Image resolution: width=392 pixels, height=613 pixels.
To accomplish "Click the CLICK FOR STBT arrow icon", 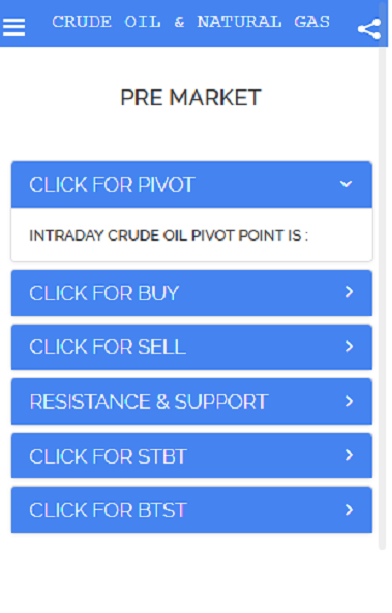I will coord(349,455).
